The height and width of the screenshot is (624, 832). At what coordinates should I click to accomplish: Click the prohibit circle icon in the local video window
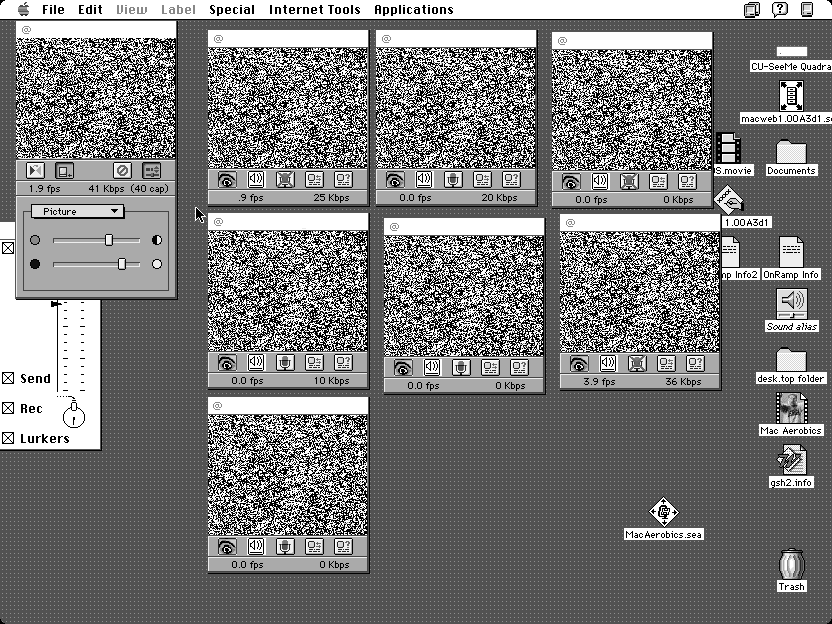click(x=122, y=171)
